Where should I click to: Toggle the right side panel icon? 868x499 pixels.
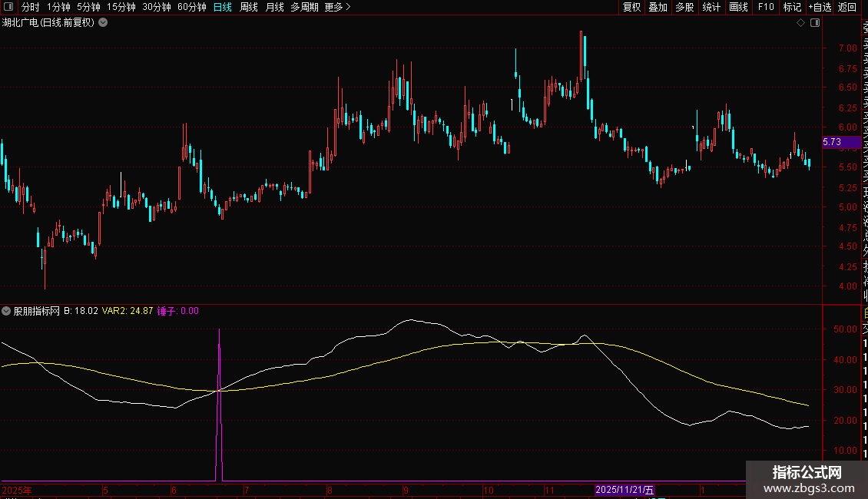point(815,23)
